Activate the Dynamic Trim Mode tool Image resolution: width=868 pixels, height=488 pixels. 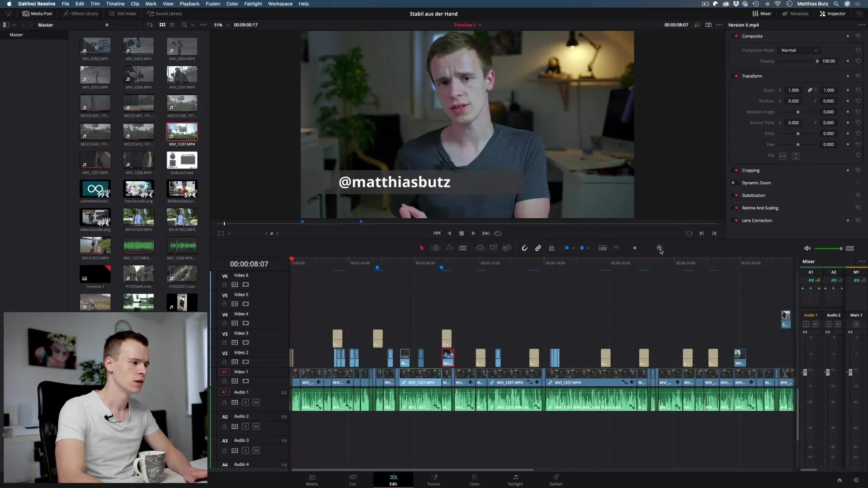coord(449,248)
